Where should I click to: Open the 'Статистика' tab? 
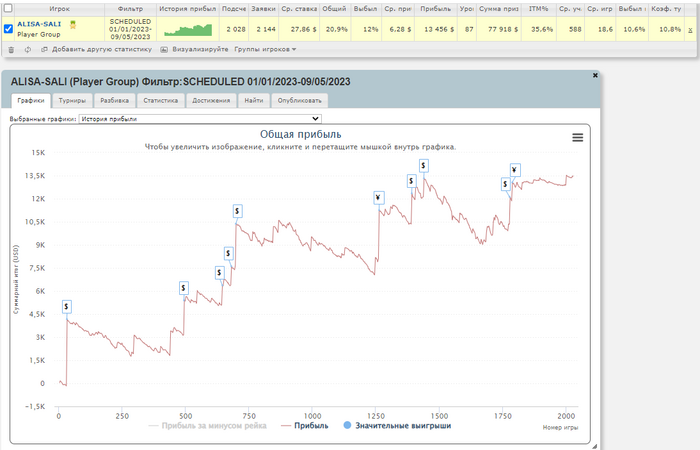click(161, 100)
